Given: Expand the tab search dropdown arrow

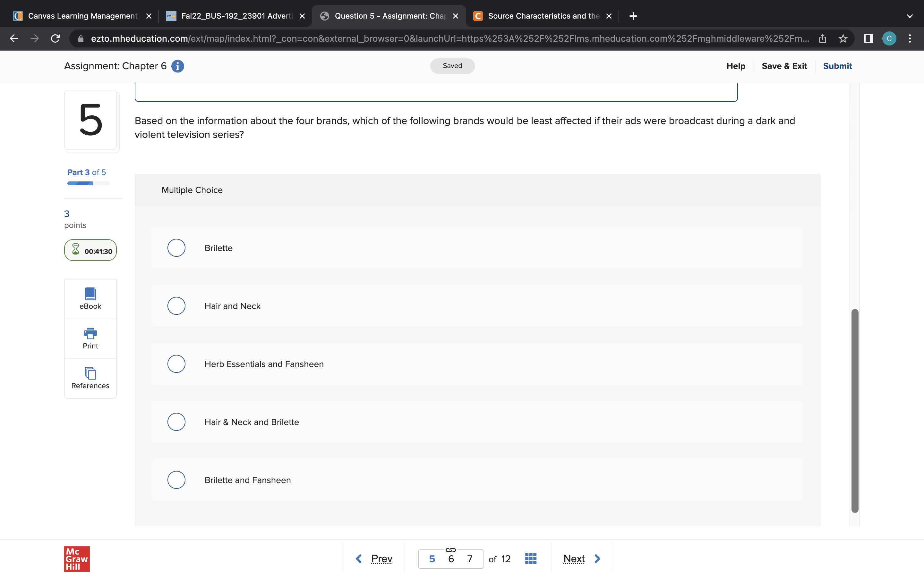Looking at the screenshot, I should click(910, 16).
